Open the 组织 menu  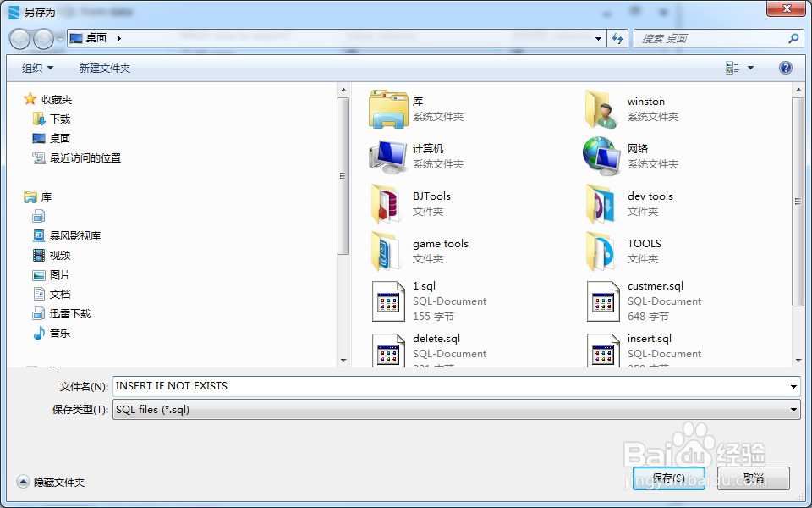pyautogui.click(x=37, y=68)
